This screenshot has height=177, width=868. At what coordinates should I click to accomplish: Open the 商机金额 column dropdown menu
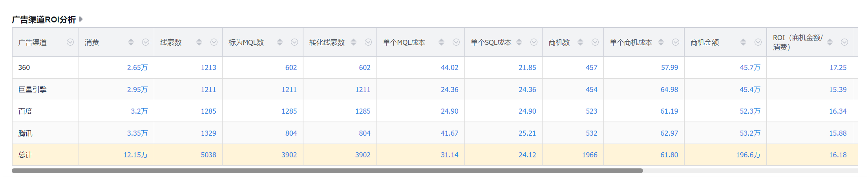[758, 42]
